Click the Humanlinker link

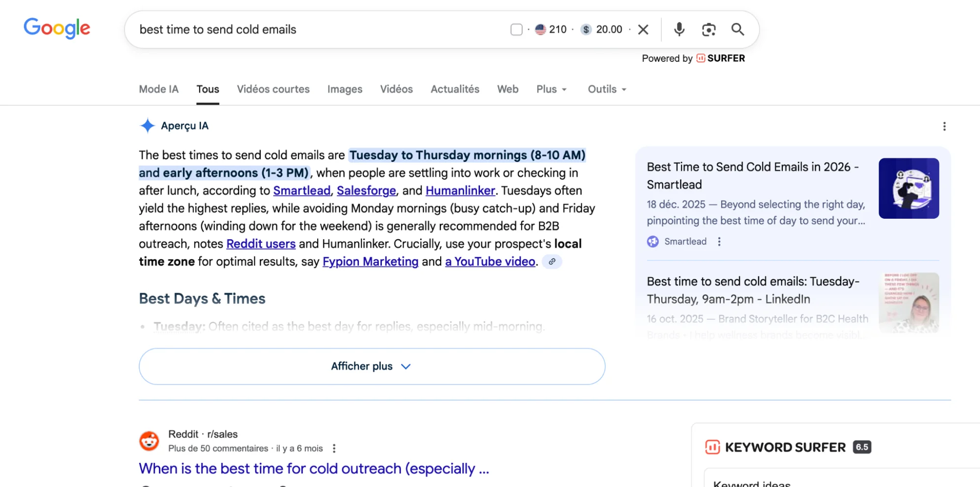tap(460, 190)
